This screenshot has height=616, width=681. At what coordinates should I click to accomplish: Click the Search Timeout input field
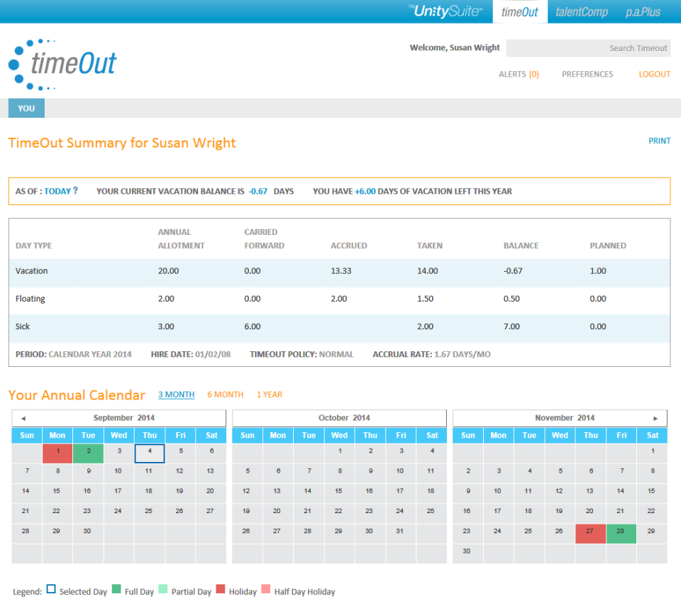tap(589, 48)
